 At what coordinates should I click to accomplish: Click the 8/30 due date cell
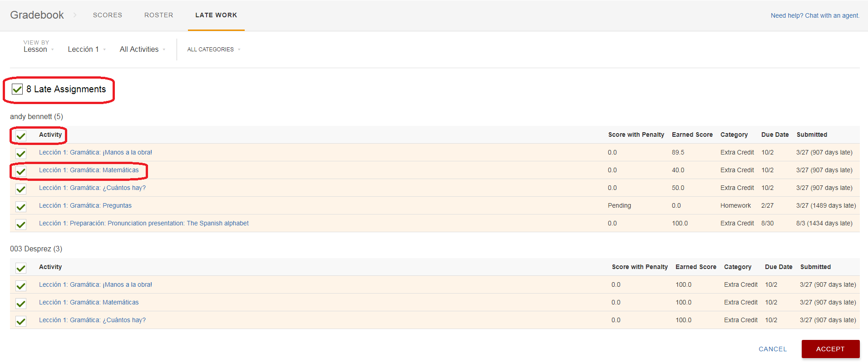click(x=767, y=223)
